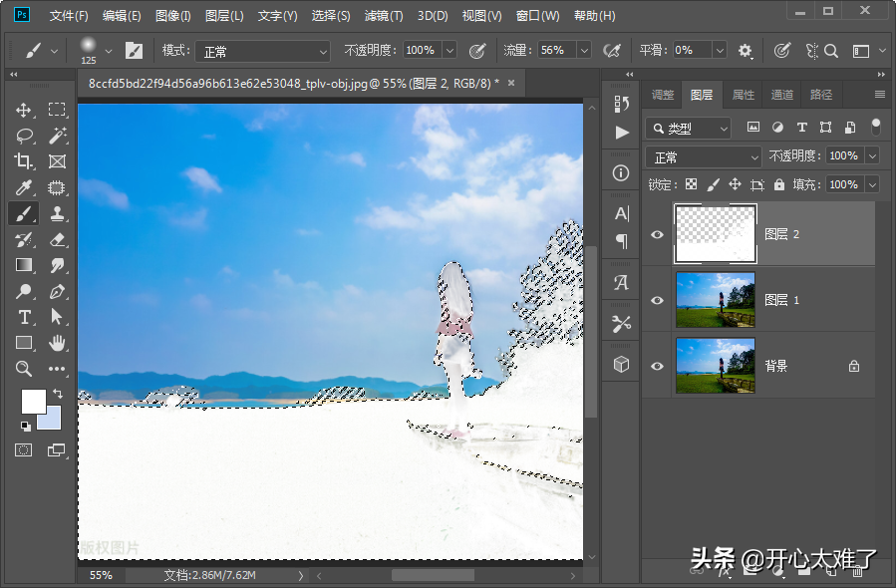
Task: Select the Lasso tool
Action: pos(24,136)
